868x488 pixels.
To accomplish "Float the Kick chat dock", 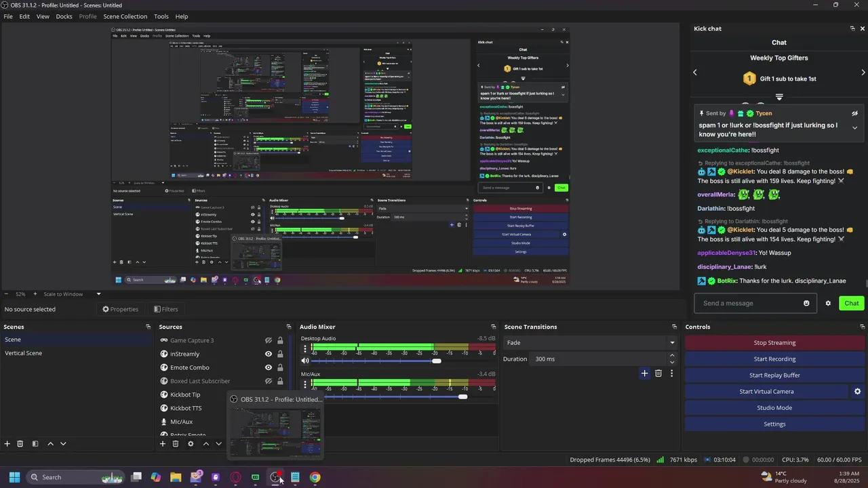I will tap(852, 28).
